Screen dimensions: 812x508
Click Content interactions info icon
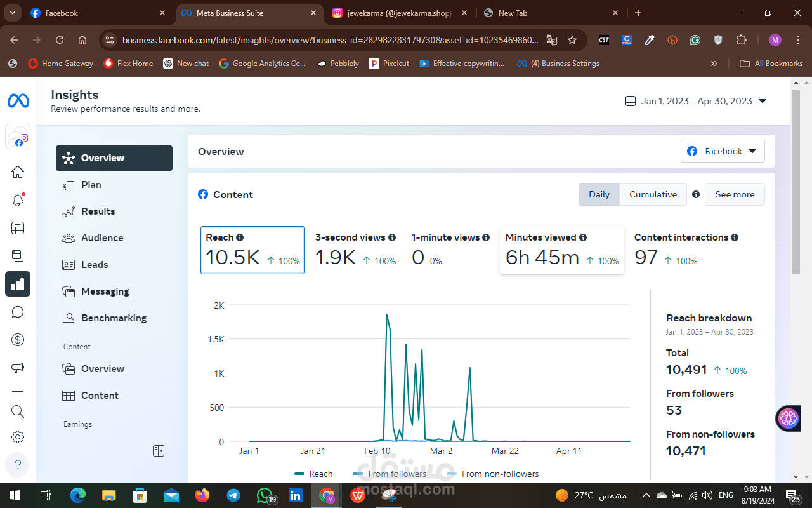[735, 237]
